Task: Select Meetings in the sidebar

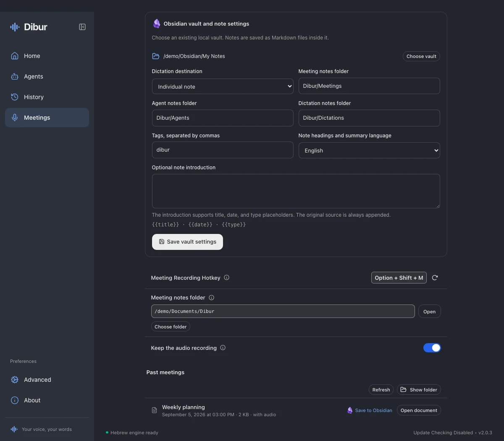Action: click(47, 118)
